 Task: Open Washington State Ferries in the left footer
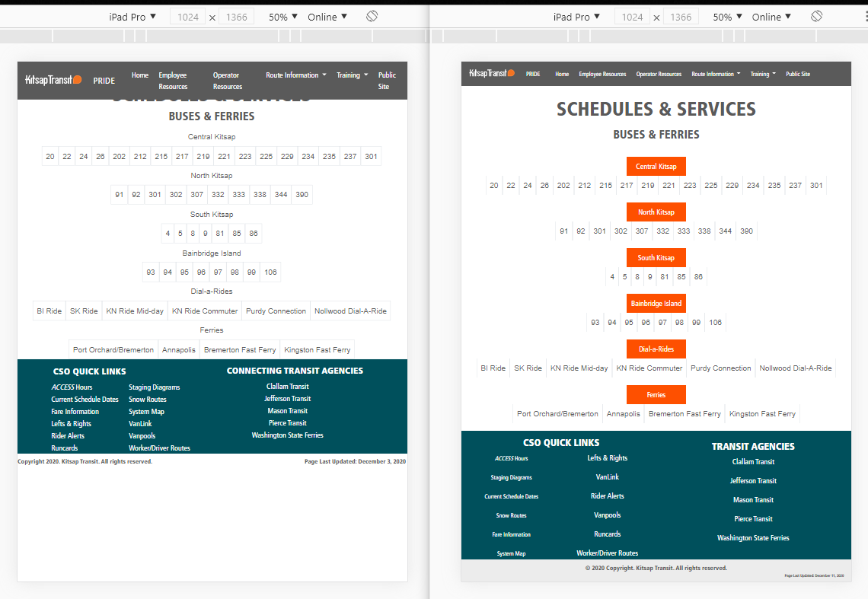[287, 435]
